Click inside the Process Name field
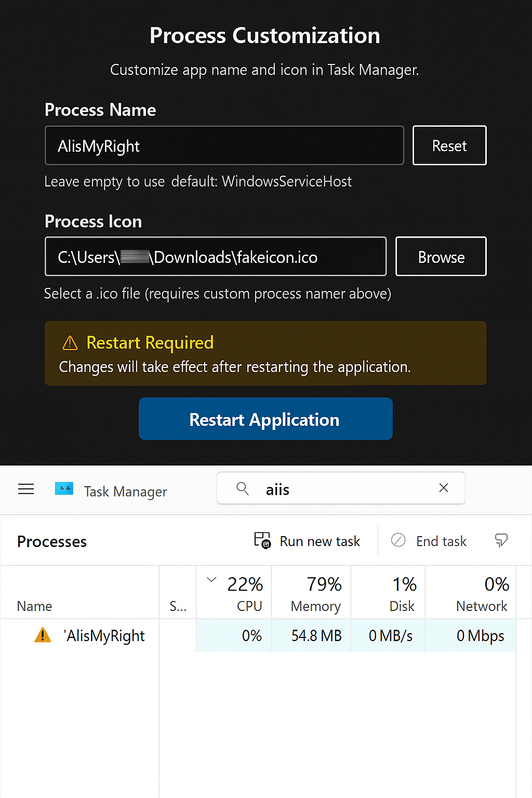Viewport: 532px width, 798px height. (223, 145)
